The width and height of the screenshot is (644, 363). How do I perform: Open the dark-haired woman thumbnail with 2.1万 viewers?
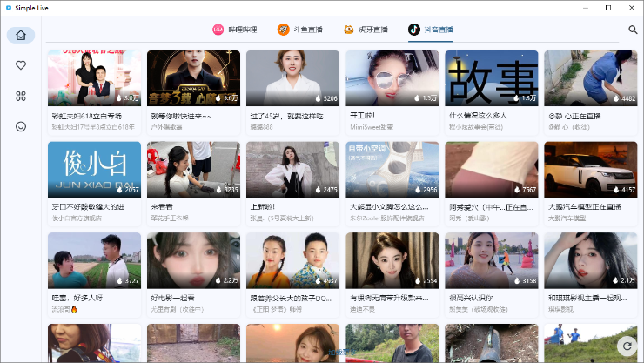coord(591,260)
